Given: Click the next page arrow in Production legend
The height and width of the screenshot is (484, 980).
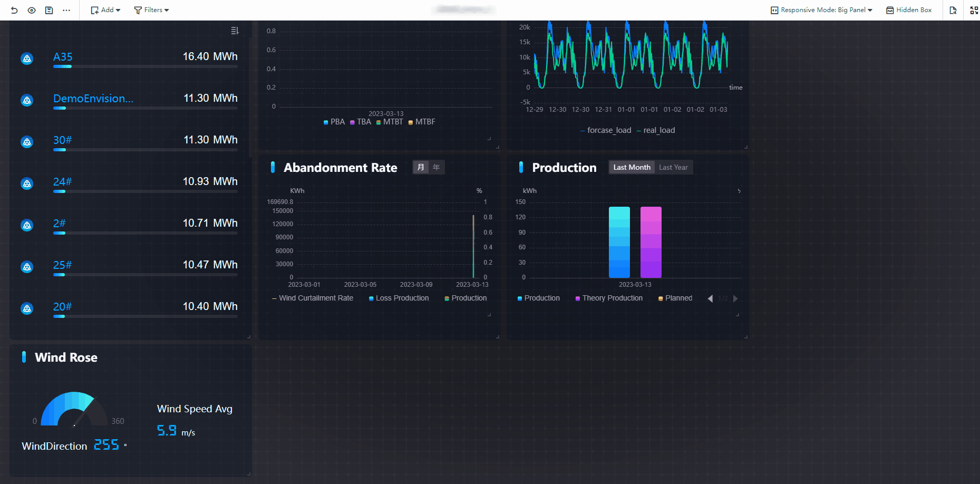Looking at the screenshot, I should 735,299.
